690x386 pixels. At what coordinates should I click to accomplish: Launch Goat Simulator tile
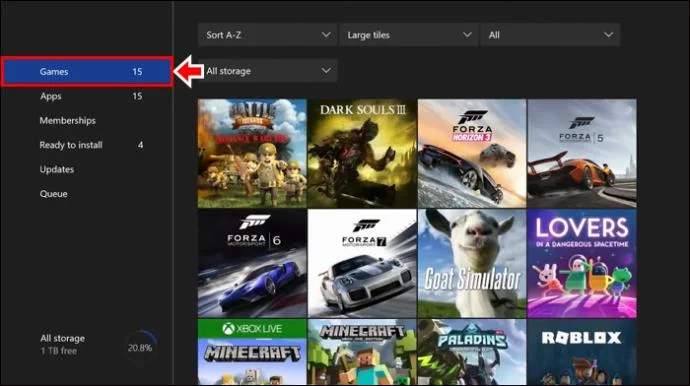click(x=472, y=263)
